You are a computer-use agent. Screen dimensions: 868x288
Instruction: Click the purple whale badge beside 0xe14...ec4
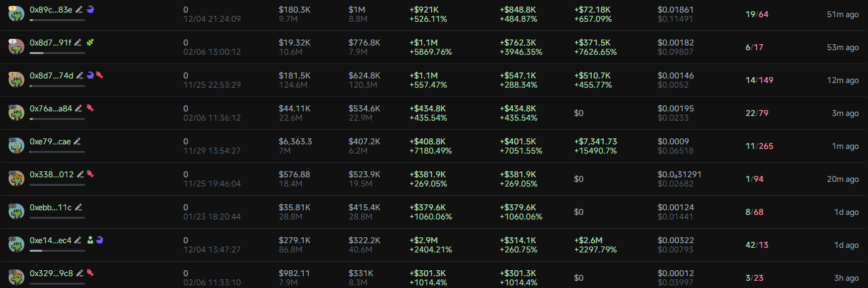(100, 240)
